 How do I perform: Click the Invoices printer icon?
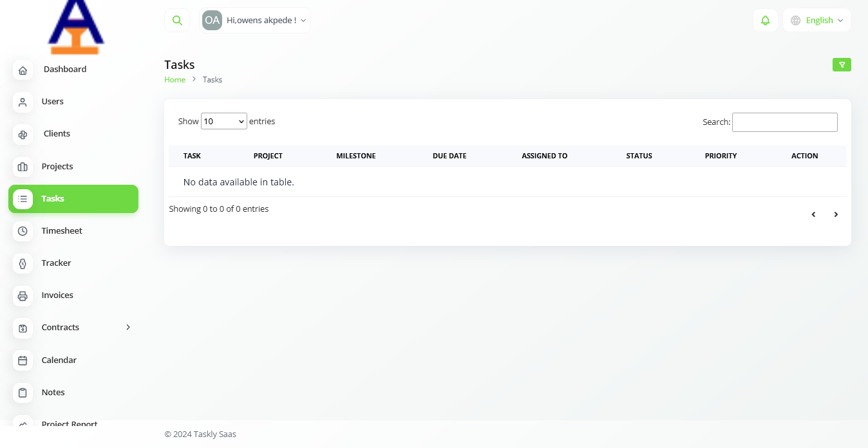pos(23,295)
